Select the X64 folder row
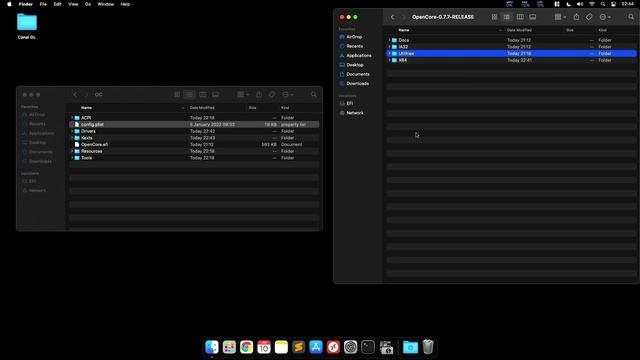 [511, 60]
